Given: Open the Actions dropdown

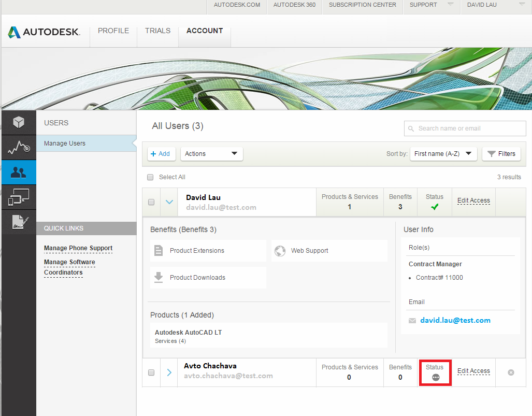Looking at the screenshot, I should 212,154.
